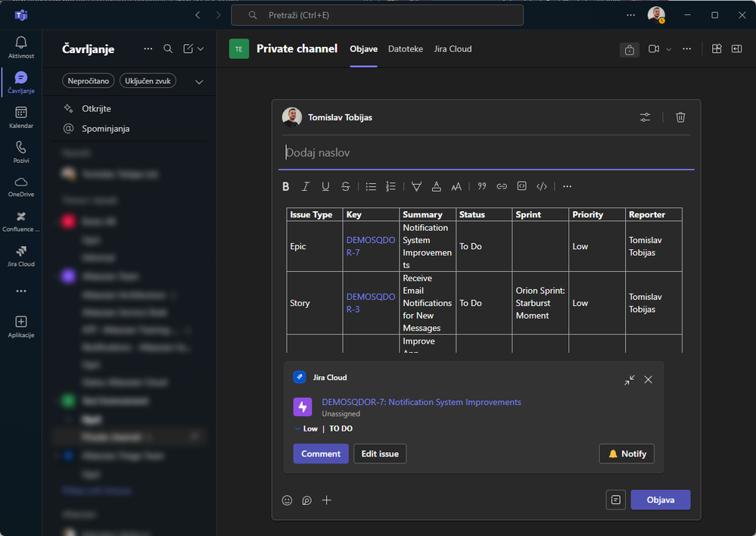Toggle italic formatting
This screenshot has height=536, width=756.
tap(305, 187)
